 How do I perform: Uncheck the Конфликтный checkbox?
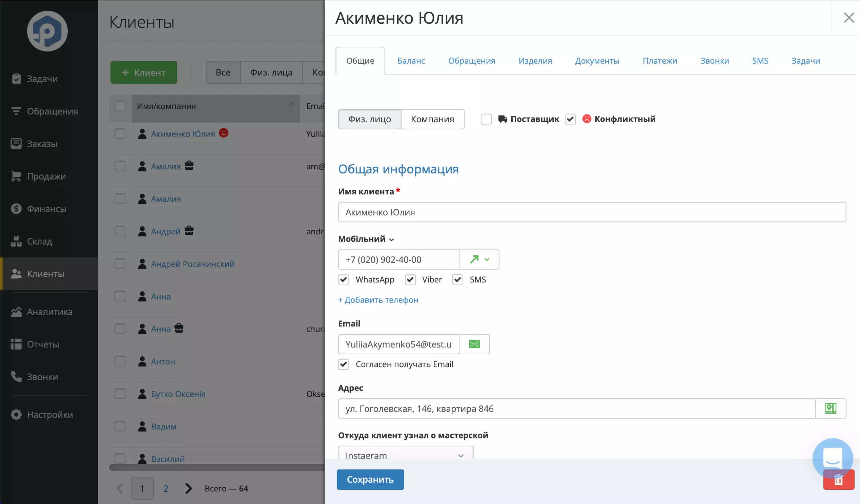[x=570, y=119]
